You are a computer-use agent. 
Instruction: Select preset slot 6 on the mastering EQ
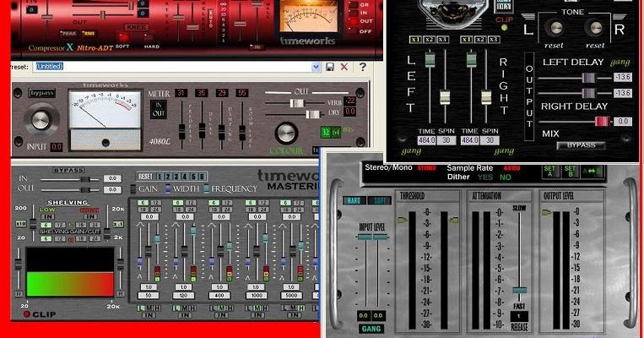point(202,177)
